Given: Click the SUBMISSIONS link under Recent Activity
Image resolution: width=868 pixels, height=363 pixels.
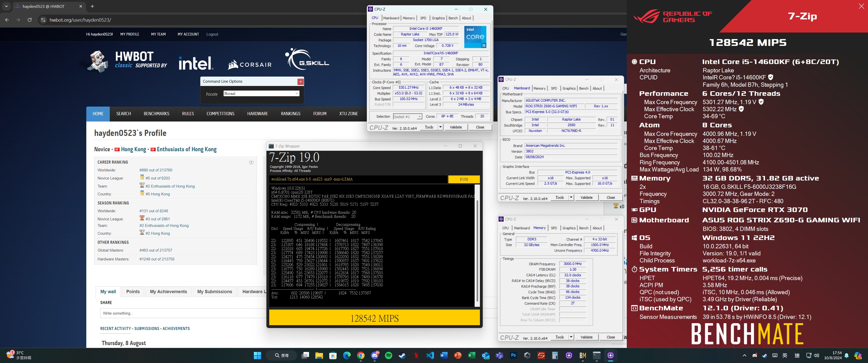Looking at the screenshot, I should pos(147,328).
